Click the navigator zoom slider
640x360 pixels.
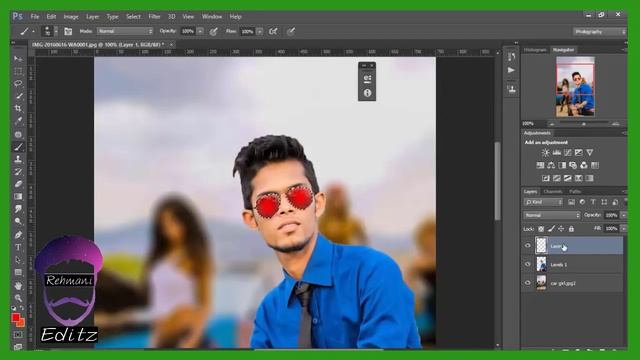point(584,124)
